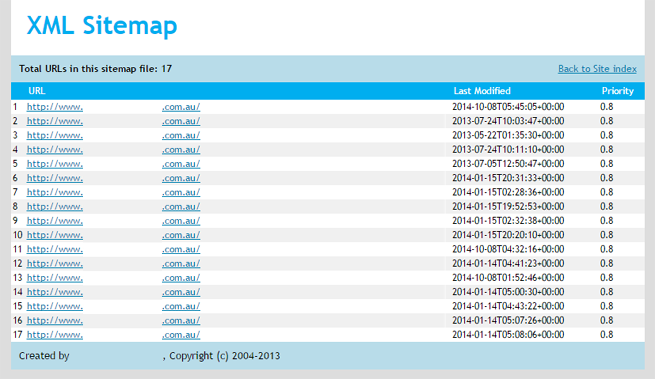Select date 2013-07-24T10:03:47+00:00
Viewport: 655px width, 379px height.
click(x=508, y=121)
